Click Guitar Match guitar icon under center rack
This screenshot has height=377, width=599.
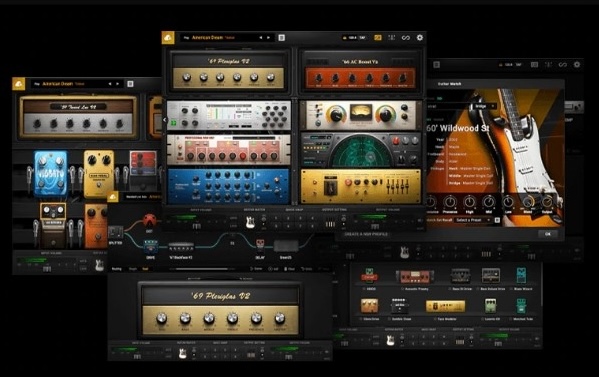coord(250,222)
